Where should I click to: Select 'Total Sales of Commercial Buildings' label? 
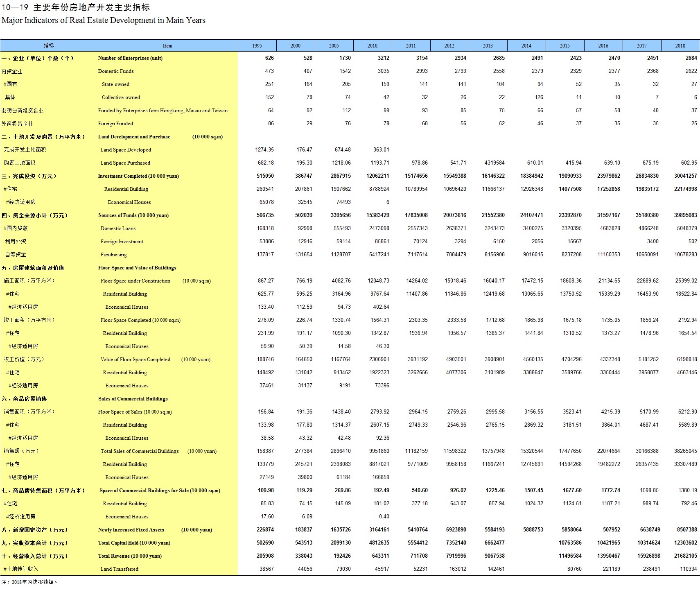140,451
